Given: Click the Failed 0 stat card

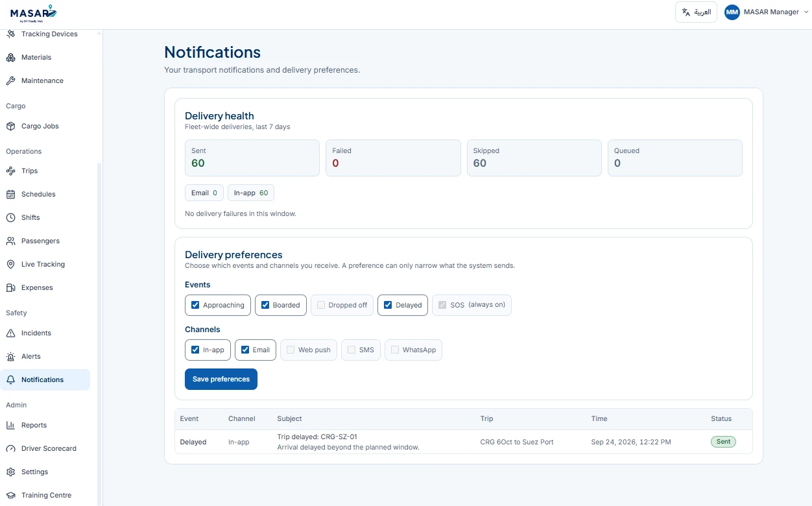Looking at the screenshot, I should pyautogui.click(x=393, y=158).
